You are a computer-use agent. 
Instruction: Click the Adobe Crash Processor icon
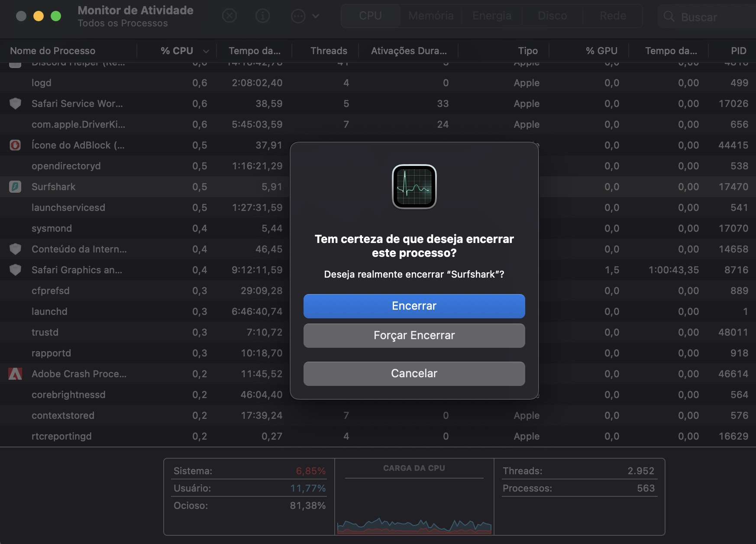coord(15,374)
